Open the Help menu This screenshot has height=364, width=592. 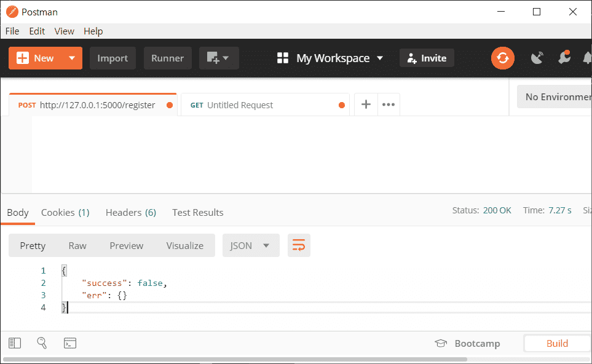coord(93,31)
